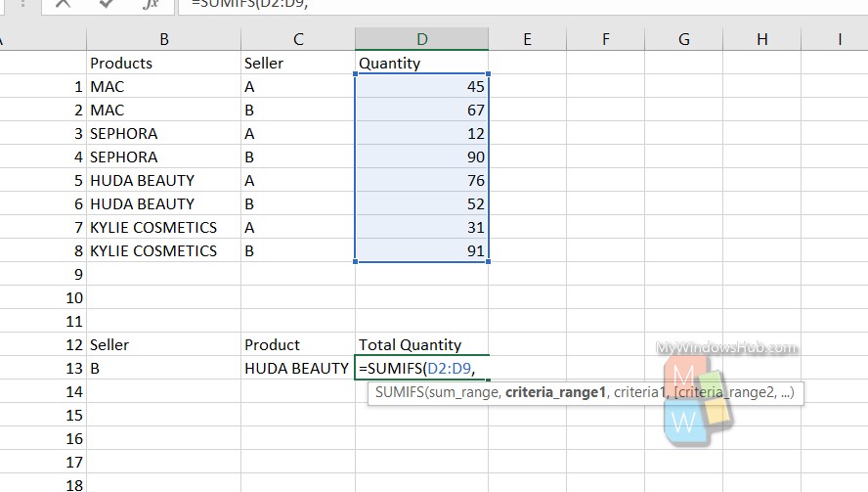Click the SEPHORA cell in row 4

(x=164, y=157)
